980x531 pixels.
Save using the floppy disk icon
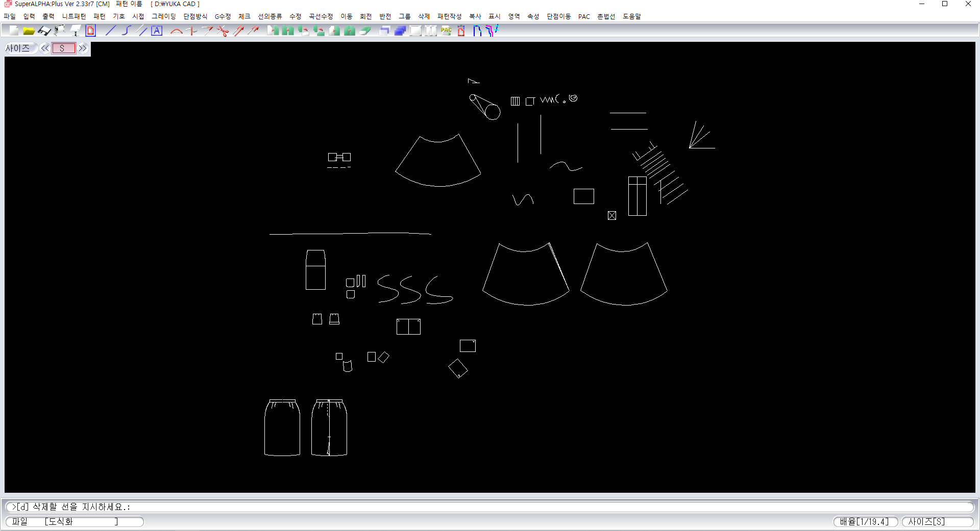44,31
